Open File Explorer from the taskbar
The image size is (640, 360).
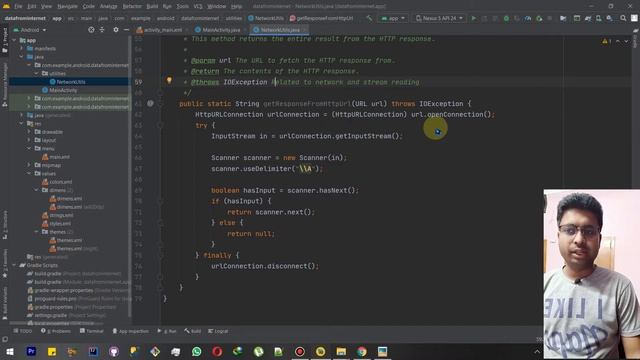341,351
